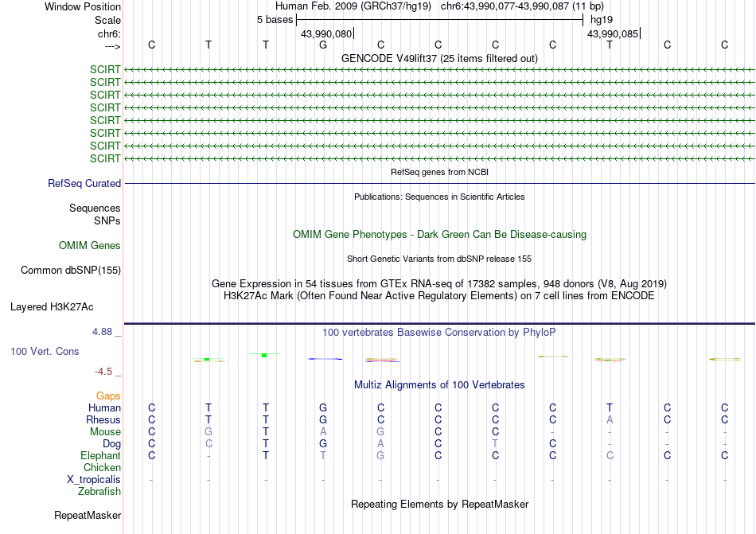This screenshot has height=534, width=756.
Task: Click the Common dbSNP(155) label
Action: pyautogui.click(x=70, y=270)
